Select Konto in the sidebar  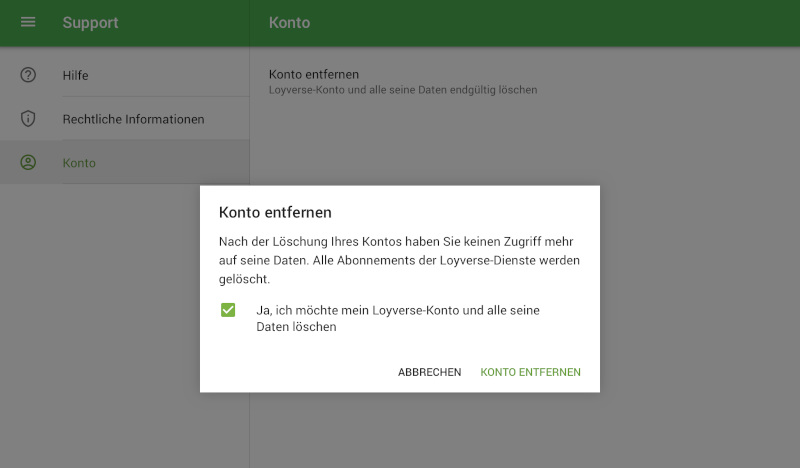pyautogui.click(x=124, y=162)
